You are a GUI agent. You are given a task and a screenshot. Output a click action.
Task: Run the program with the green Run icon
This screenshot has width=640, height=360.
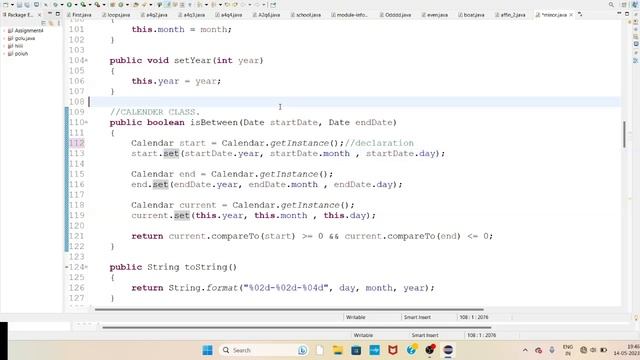pyautogui.click(x=69, y=5)
